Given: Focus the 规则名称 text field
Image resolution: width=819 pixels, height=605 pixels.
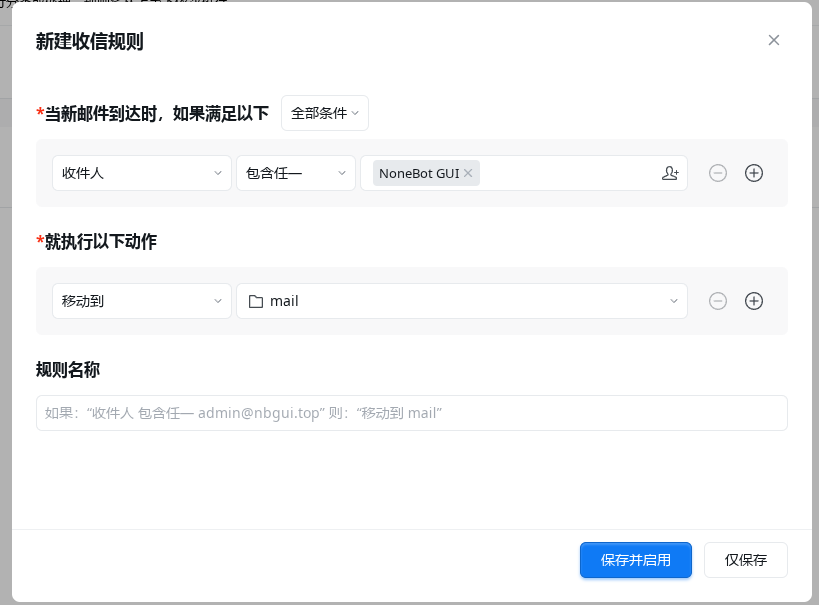Looking at the screenshot, I should coord(411,413).
